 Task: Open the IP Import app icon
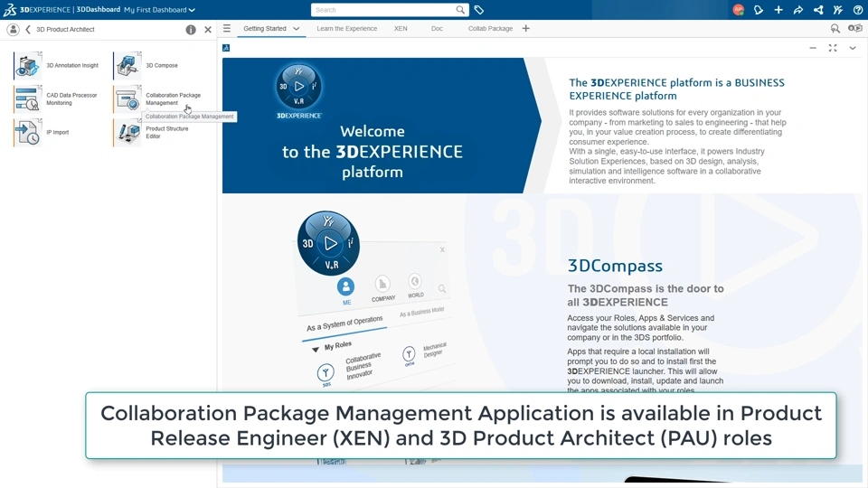pos(28,132)
